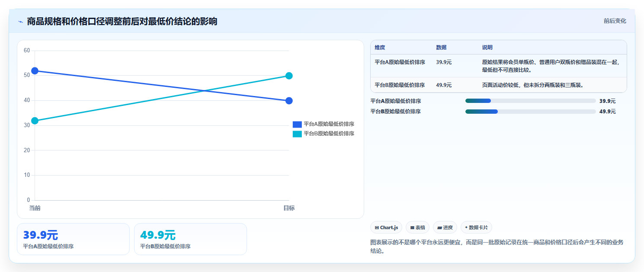Screen dimensions: 644x272
Task: Click table cell 平台B原始最低价排序
Action: [400, 85]
